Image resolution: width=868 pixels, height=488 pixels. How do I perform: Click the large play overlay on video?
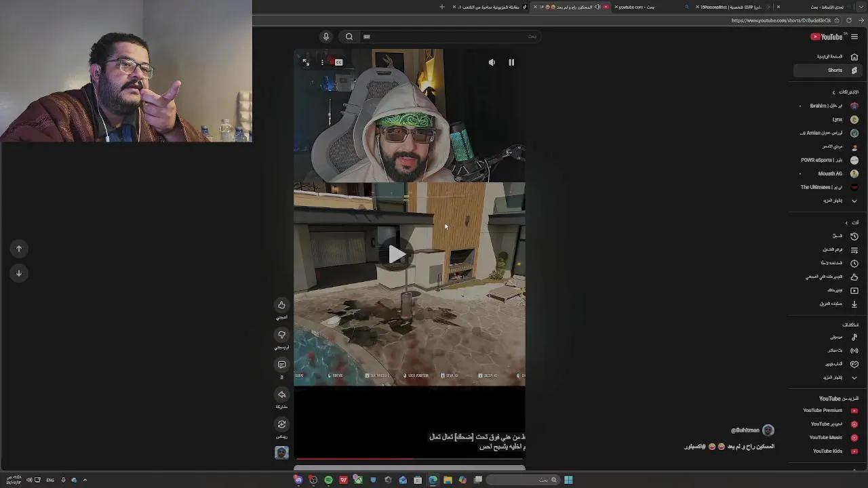397,255
